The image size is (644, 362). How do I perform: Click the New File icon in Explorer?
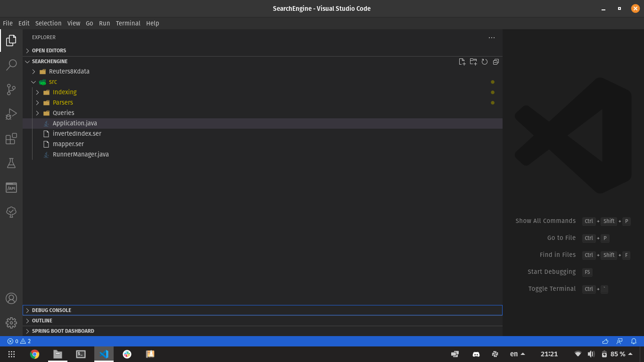[462, 62]
